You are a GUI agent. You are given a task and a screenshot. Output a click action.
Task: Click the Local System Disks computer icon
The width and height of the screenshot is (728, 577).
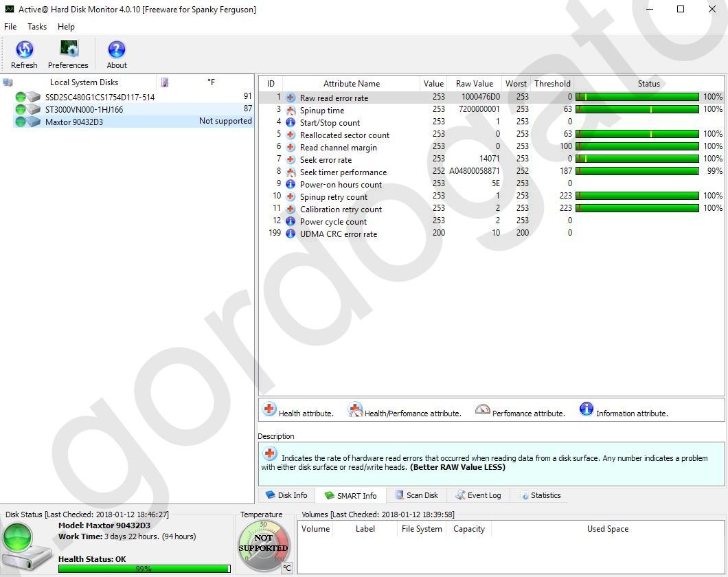point(8,82)
